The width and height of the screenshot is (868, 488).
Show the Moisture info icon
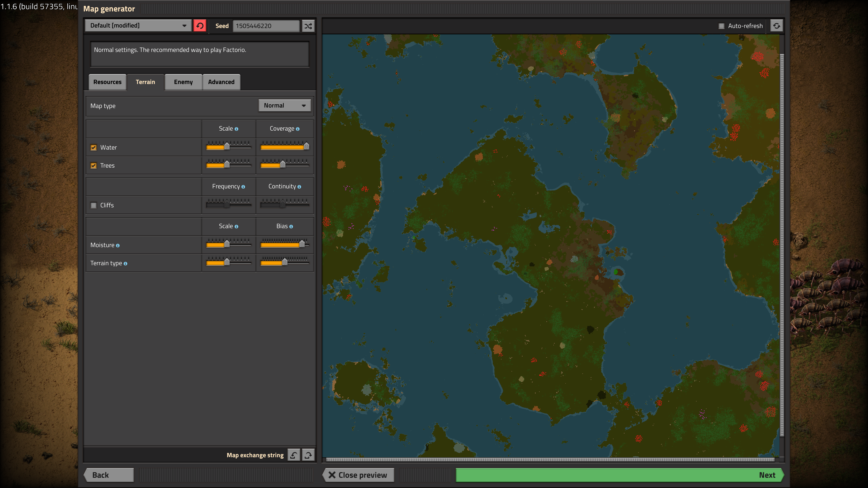pyautogui.click(x=118, y=246)
